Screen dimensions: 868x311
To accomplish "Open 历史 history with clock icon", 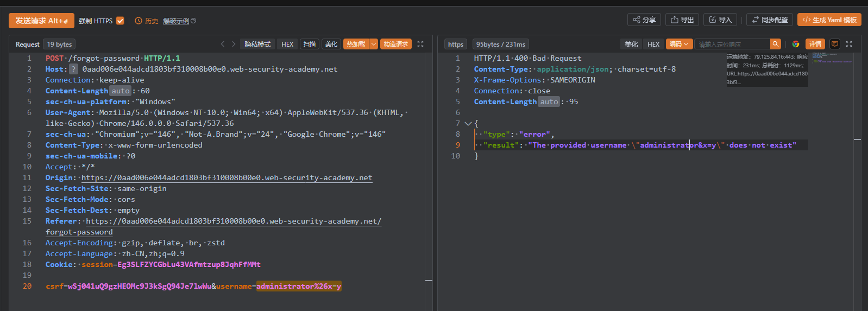I will coord(146,21).
